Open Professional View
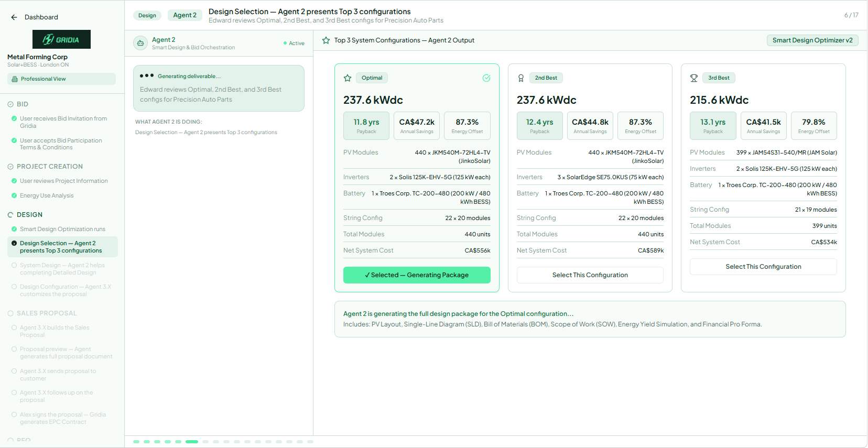The image size is (868, 448). click(61, 79)
